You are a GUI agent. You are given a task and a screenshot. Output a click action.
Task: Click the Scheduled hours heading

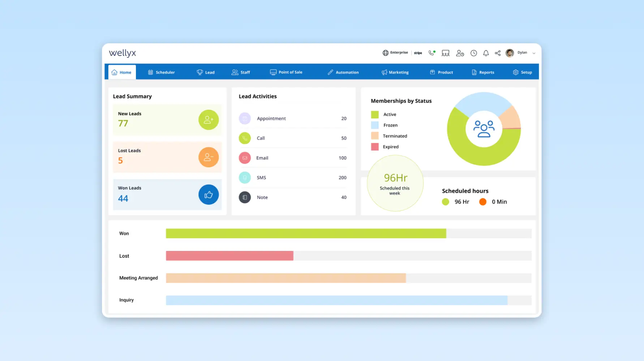[x=465, y=191]
